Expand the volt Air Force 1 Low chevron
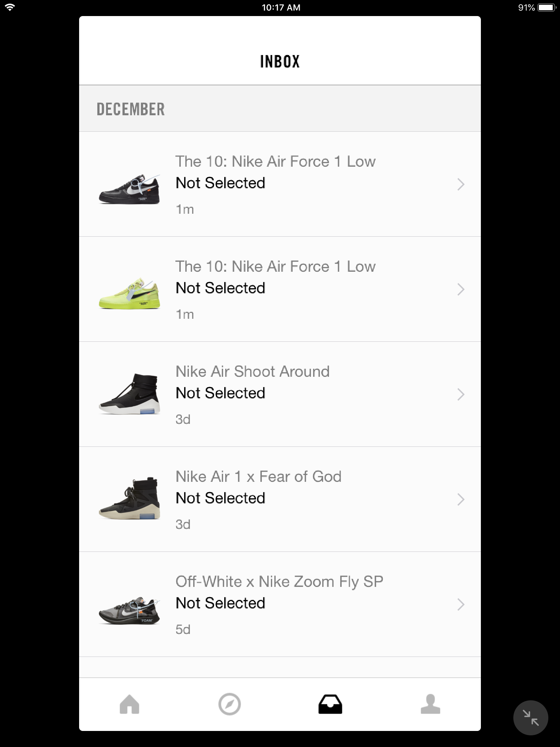This screenshot has width=560, height=747. 461,290
